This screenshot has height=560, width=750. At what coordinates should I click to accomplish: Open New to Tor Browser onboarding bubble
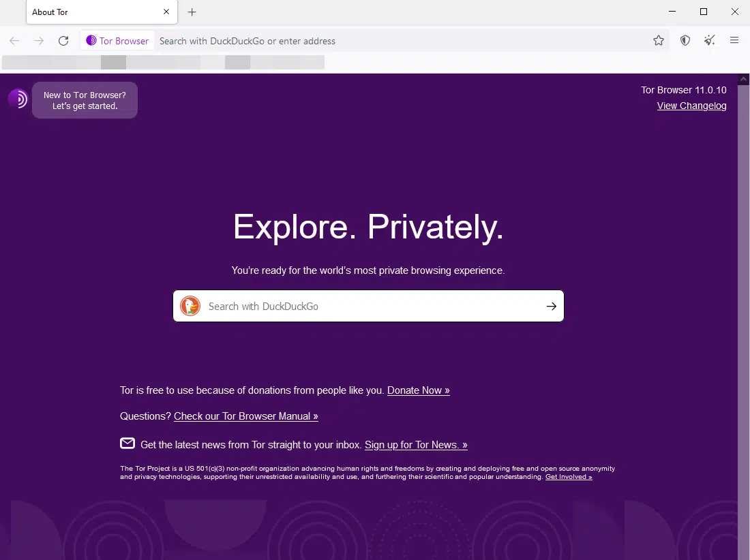(85, 100)
